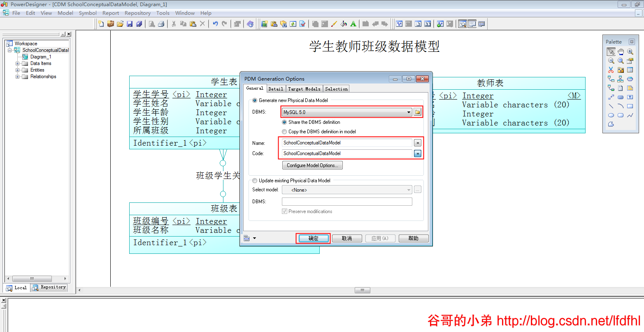The width and height of the screenshot is (644, 332).
Task: Select the scissors Delete tool in Palette
Action: tap(611, 70)
